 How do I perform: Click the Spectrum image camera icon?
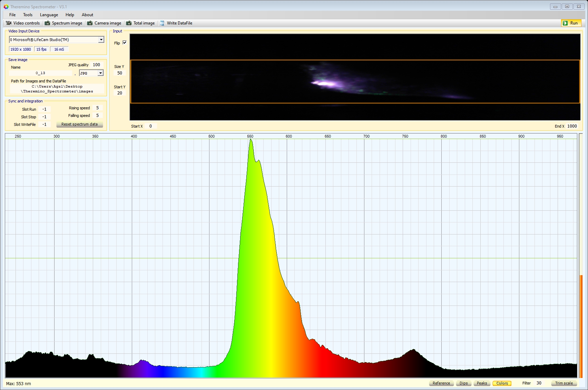[x=47, y=23]
